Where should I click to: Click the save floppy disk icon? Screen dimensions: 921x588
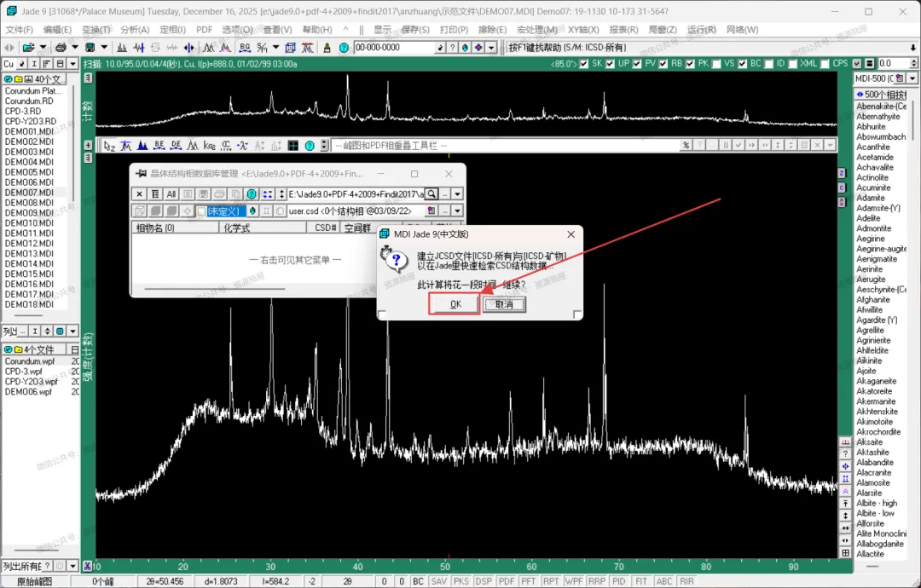pos(90,48)
